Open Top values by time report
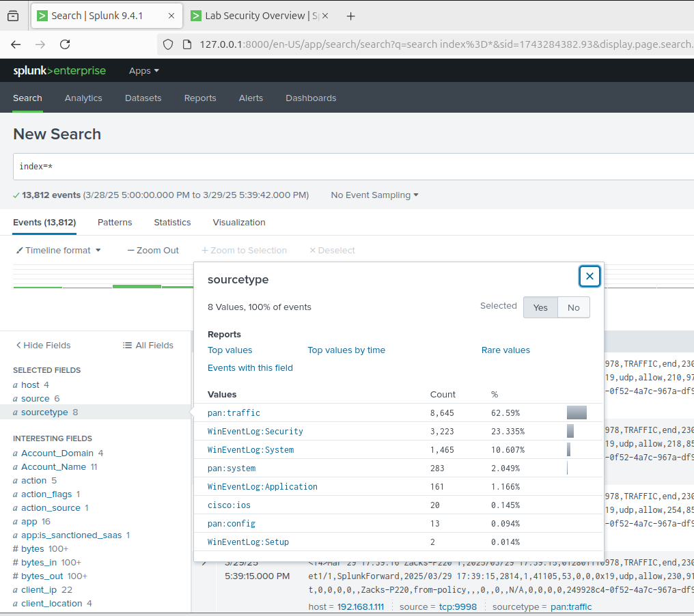 click(x=346, y=350)
